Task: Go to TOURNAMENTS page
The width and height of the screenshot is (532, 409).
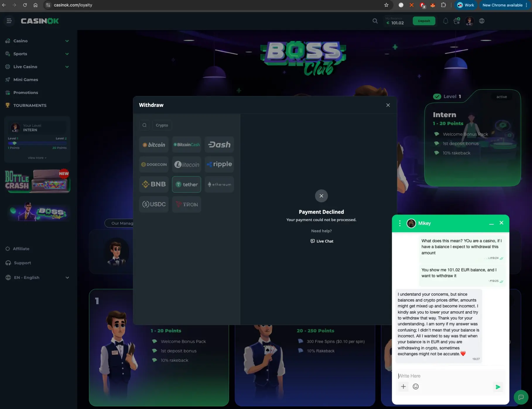Action: (30, 105)
